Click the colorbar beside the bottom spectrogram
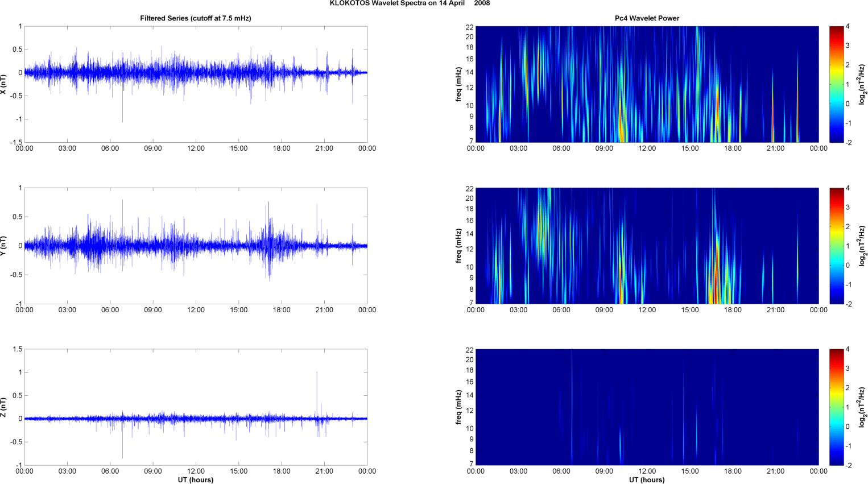The width and height of the screenshot is (868, 484). point(836,407)
